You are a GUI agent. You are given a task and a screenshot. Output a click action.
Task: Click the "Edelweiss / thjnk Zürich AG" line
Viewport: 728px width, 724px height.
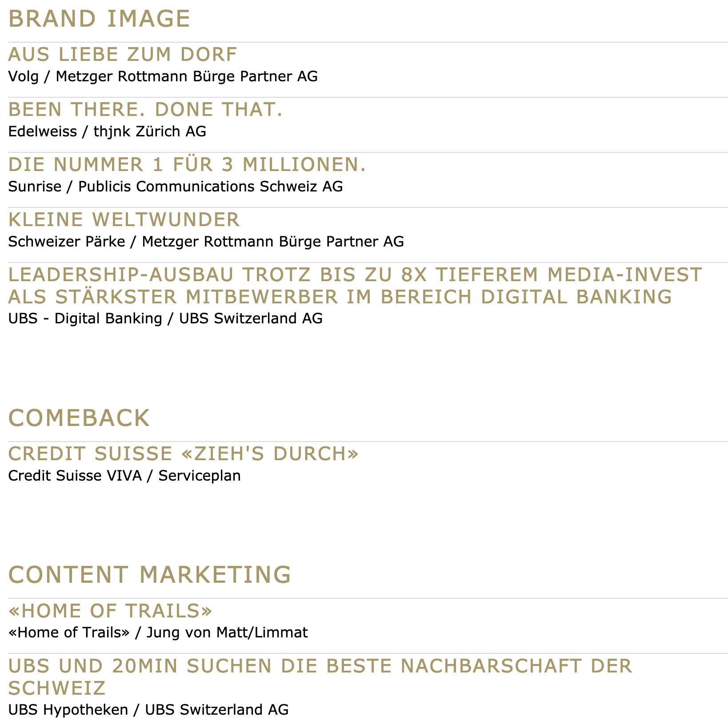click(107, 131)
